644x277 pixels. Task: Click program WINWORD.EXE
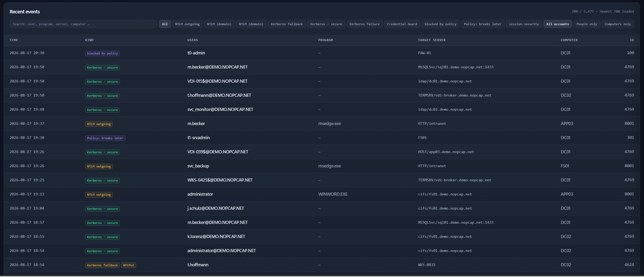pos(333,194)
